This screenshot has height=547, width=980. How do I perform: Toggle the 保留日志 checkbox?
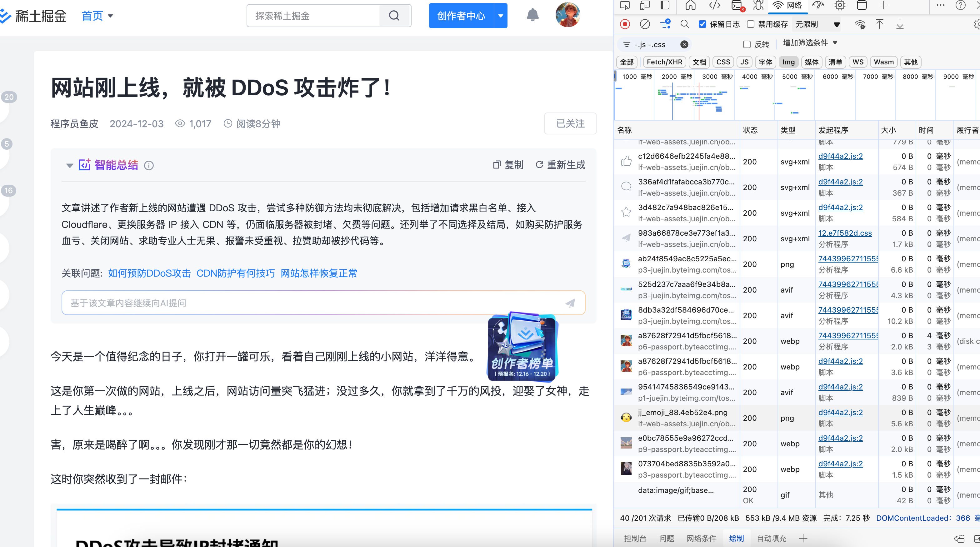click(x=702, y=24)
